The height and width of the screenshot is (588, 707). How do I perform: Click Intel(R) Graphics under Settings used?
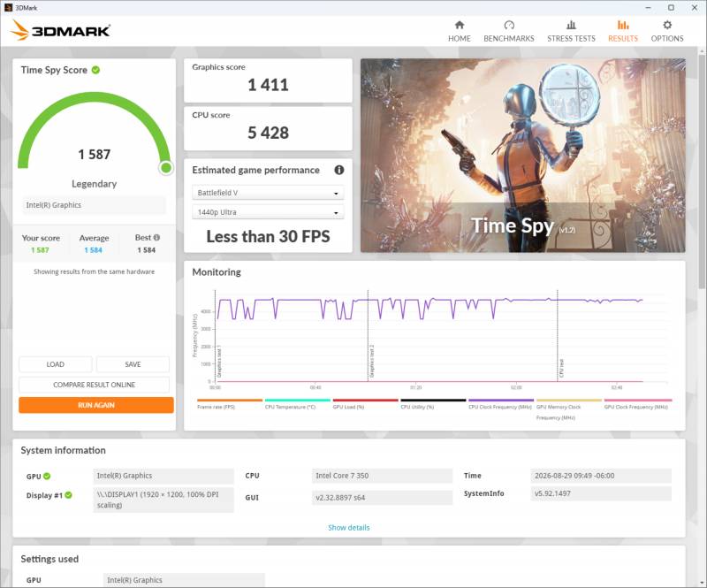[184, 580]
